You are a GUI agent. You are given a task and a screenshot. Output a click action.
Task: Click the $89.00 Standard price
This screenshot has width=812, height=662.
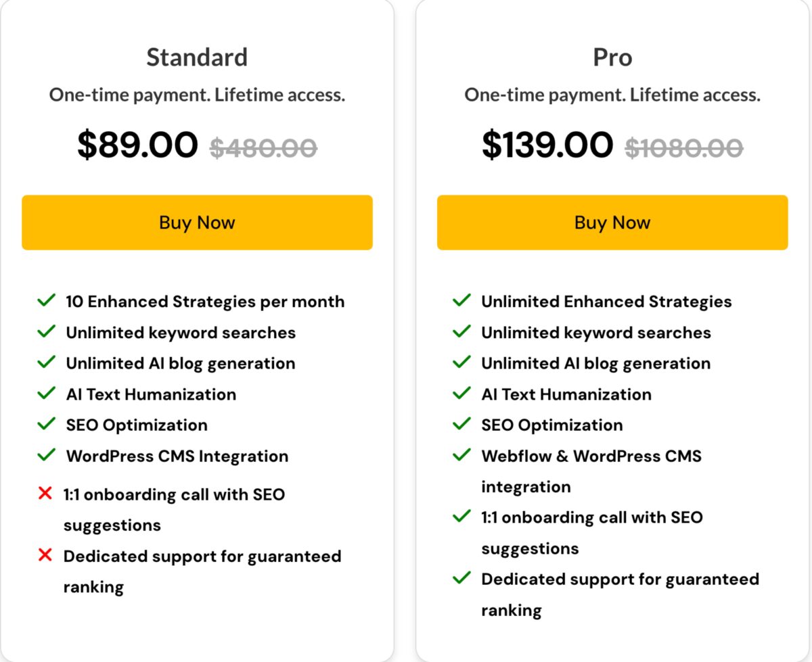tap(137, 145)
